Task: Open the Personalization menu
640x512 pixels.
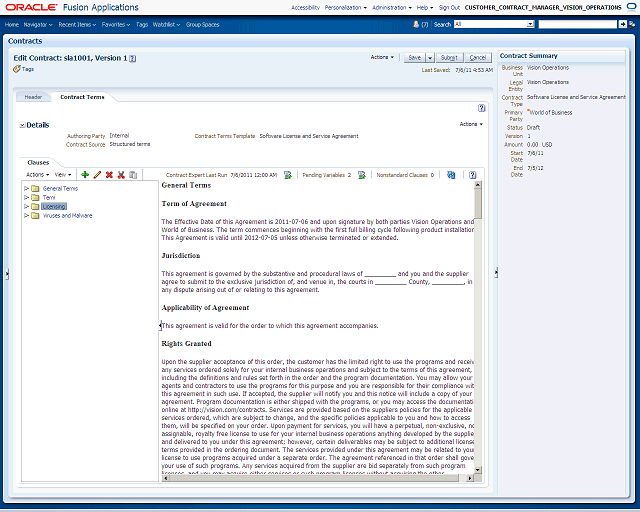Action: click(x=346, y=7)
